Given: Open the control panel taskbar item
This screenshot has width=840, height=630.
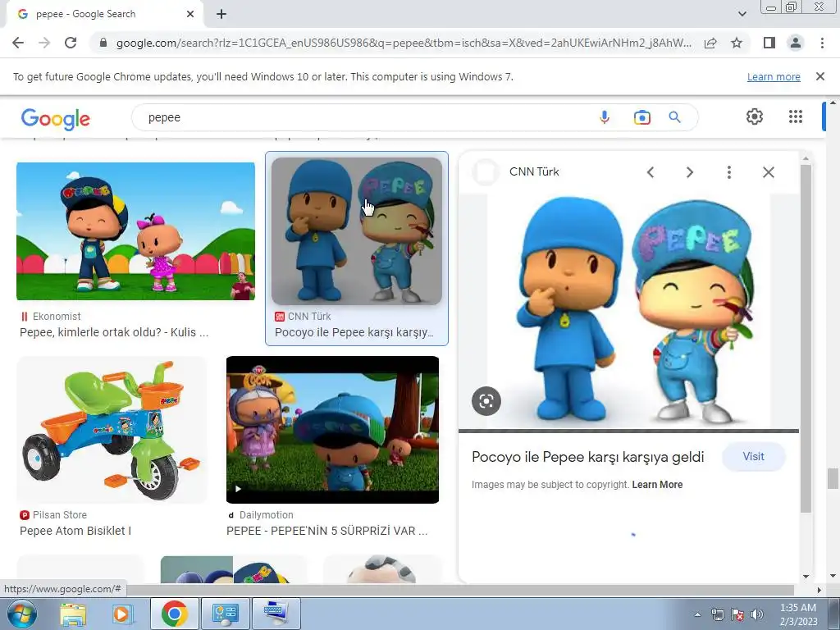Looking at the screenshot, I should click(225, 614).
